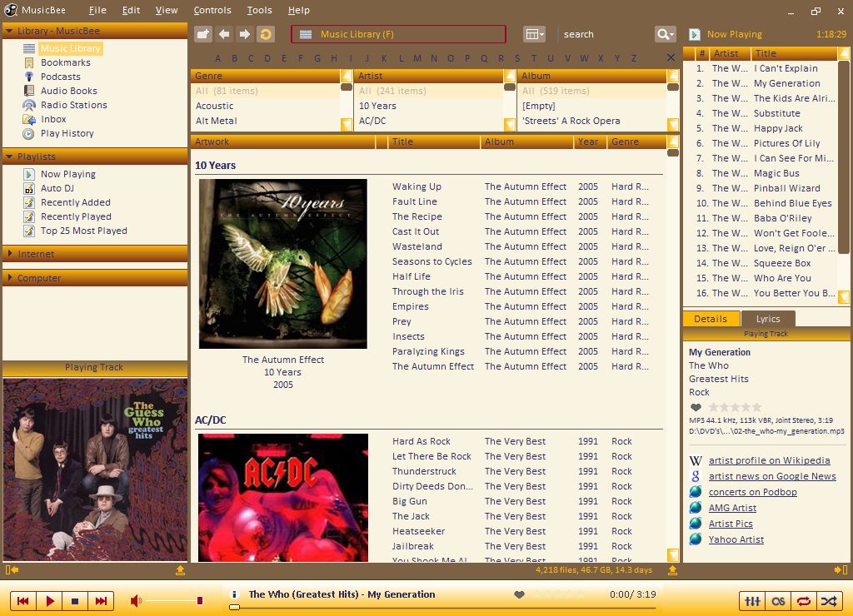Close the A–Z jump bar with the X
Image resolution: width=853 pixels, height=616 pixels.
[671, 57]
